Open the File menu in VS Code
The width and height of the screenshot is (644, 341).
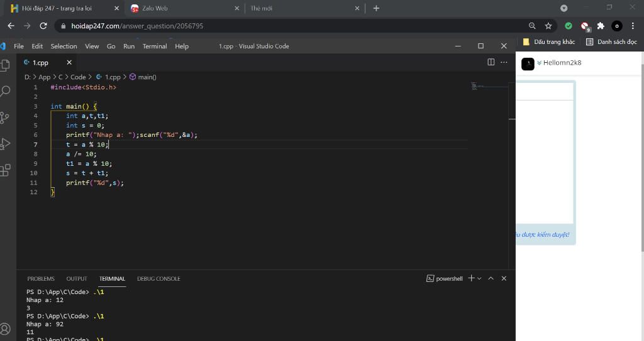click(x=19, y=46)
